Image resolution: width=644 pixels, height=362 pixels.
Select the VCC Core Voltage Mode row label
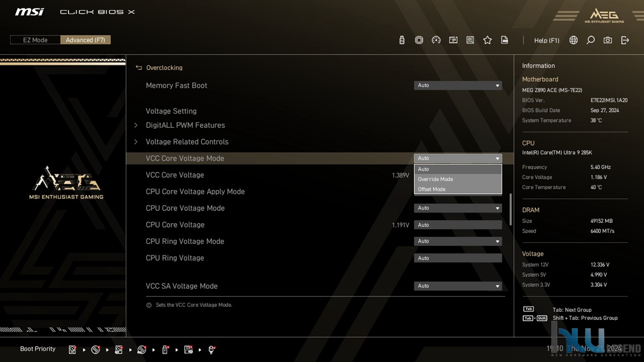pos(185,159)
